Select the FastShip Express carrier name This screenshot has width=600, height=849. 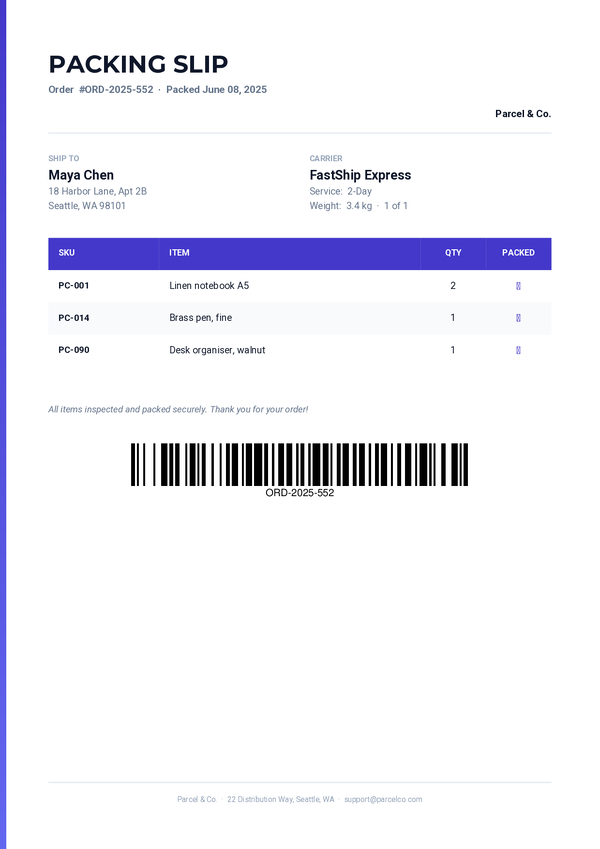[x=360, y=175]
